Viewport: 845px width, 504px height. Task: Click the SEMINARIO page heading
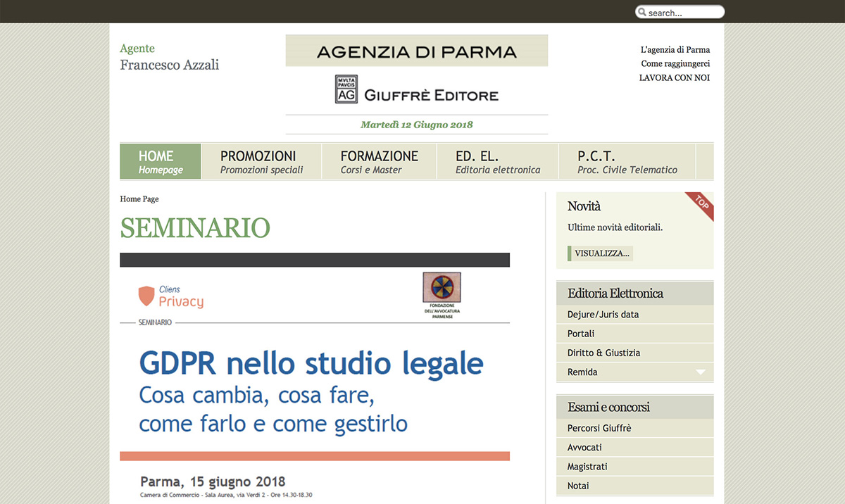195,228
